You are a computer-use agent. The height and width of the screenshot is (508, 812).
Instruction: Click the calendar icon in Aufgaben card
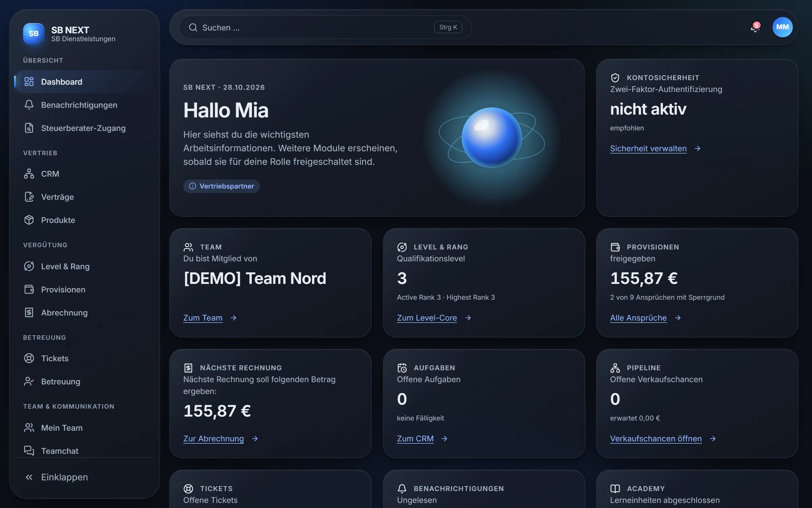[402, 368]
